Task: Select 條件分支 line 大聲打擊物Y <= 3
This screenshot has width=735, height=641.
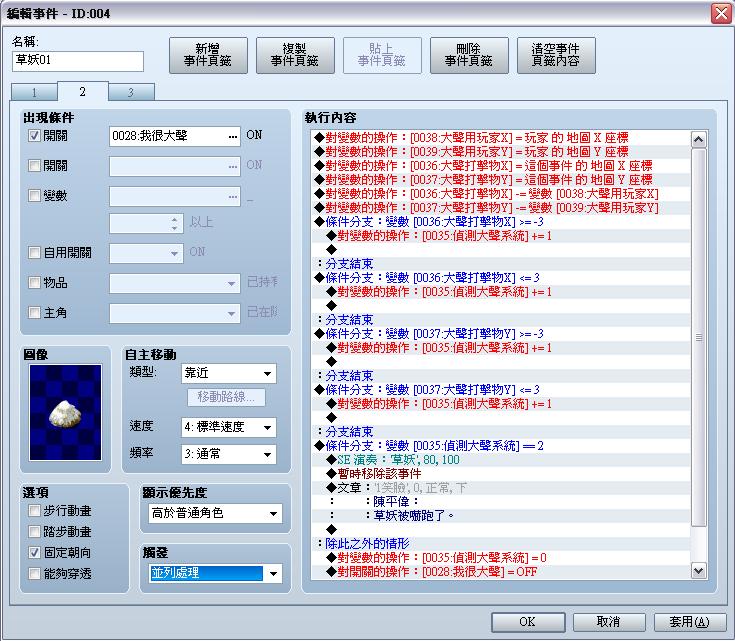Action: click(501, 390)
